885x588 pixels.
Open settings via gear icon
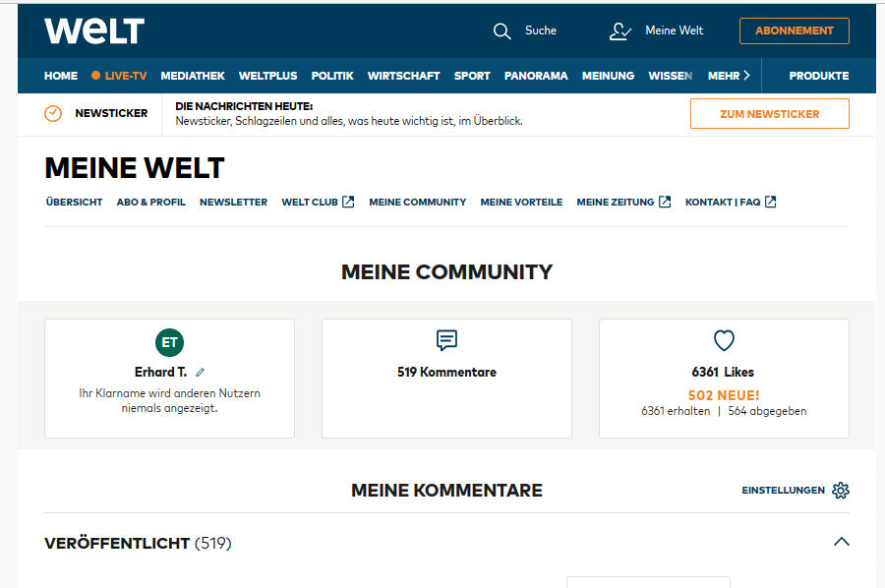841,491
